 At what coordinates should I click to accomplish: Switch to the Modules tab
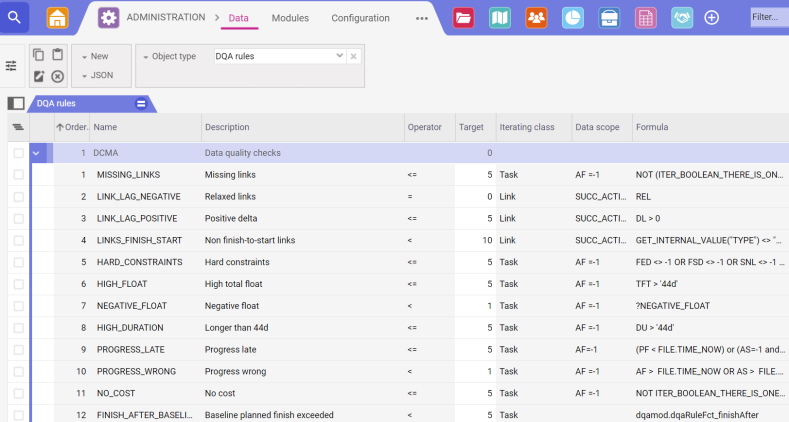[290, 18]
